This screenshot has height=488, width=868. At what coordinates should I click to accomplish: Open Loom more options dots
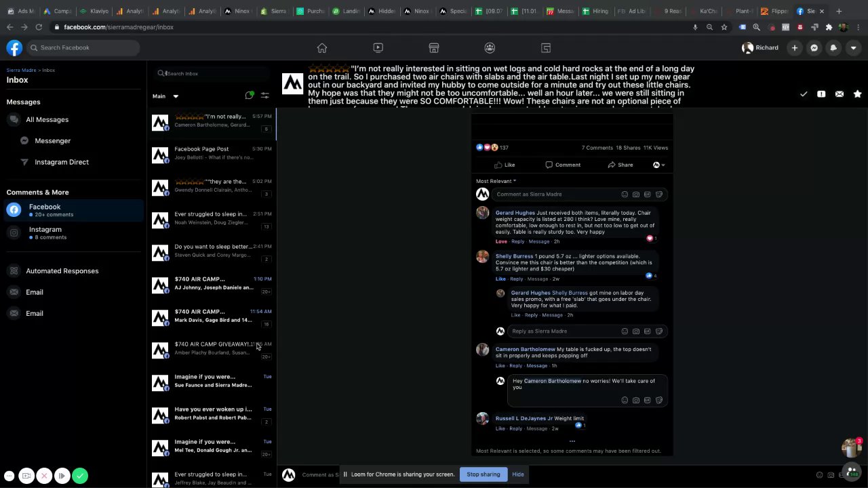9,476
